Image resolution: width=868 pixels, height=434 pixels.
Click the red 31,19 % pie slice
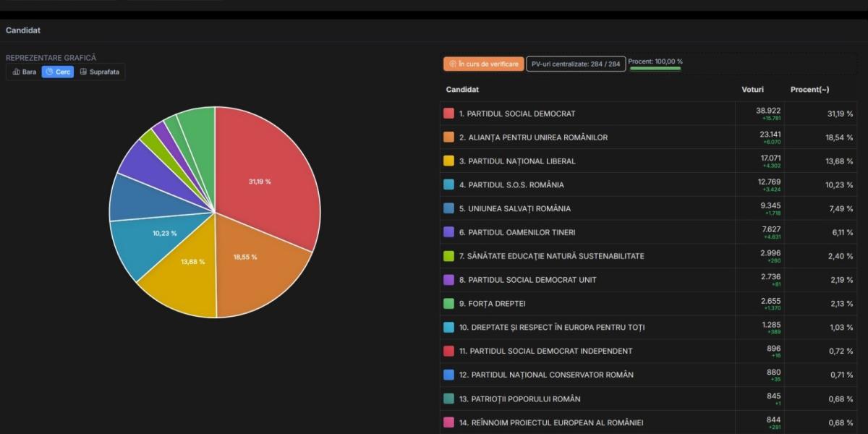point(268,174)
